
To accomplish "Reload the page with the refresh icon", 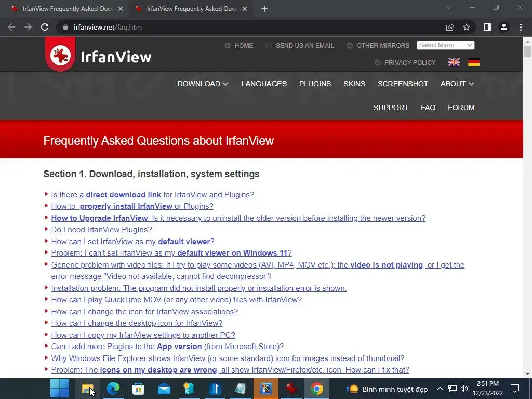I will [45, 27].
